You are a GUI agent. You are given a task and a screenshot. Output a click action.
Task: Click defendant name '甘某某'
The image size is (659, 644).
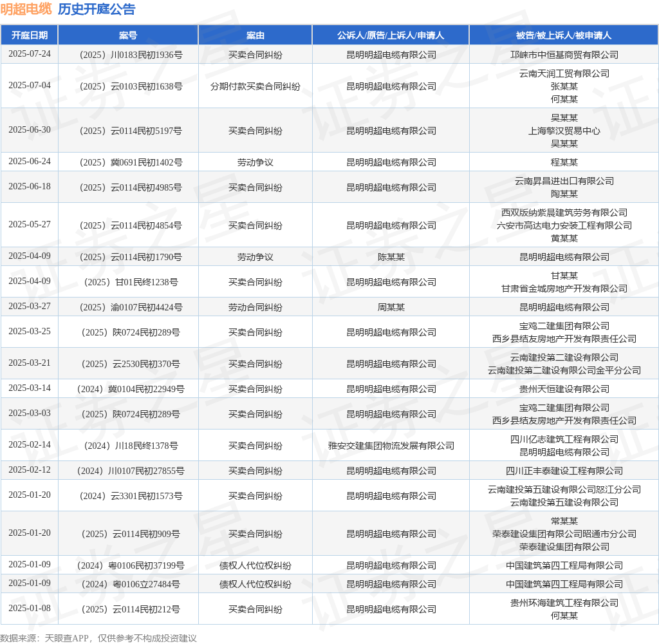coord(564,276)
